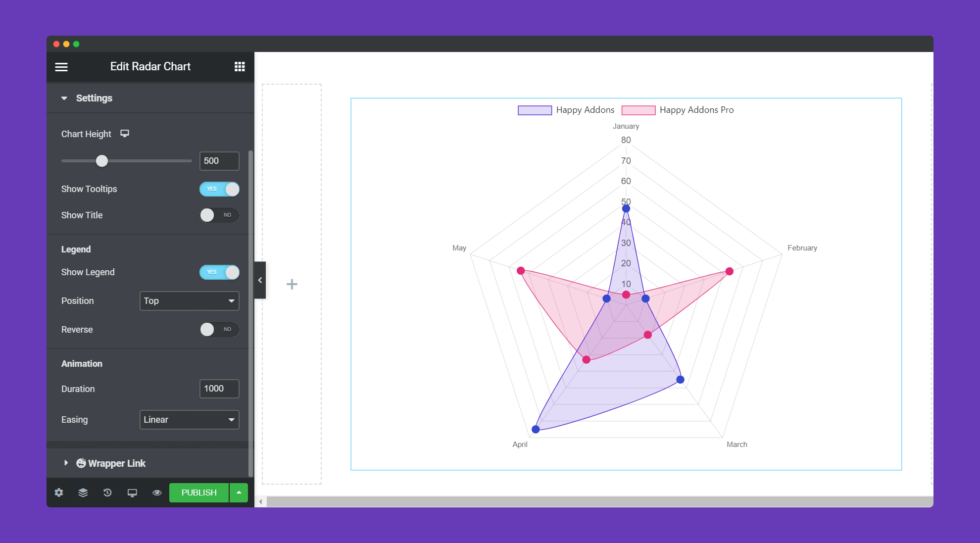This screenshot has height=543, width=980.
Task: Click the PUBLISH button
Action: pos(198,492)
